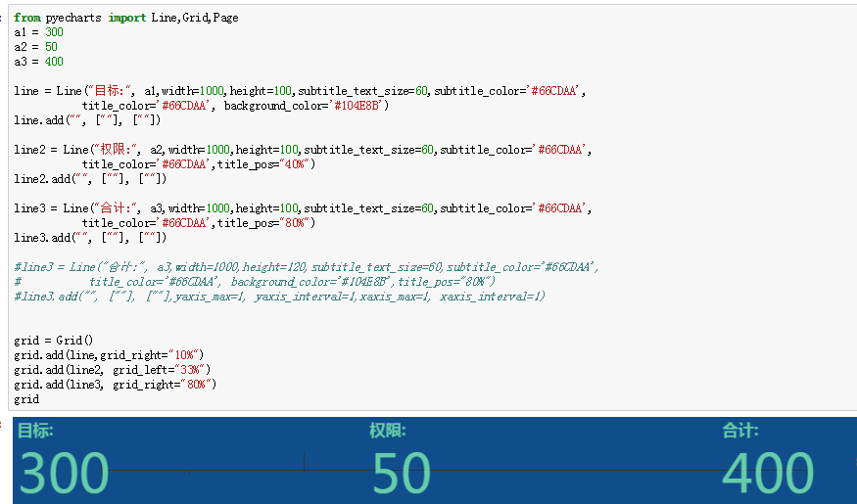Click the large '400' subtitle value
The height and width of the screenshot is (504, 857).
pyautogui.click(x=768, y=473)
